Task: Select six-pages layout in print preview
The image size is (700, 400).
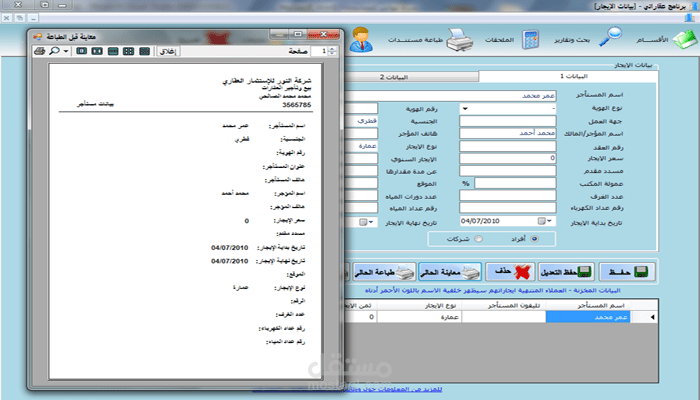Action: click(144, 51)
